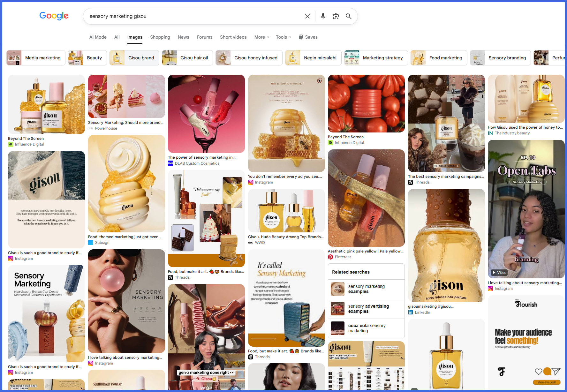Click Subsign source icon

tap(91, 243)
